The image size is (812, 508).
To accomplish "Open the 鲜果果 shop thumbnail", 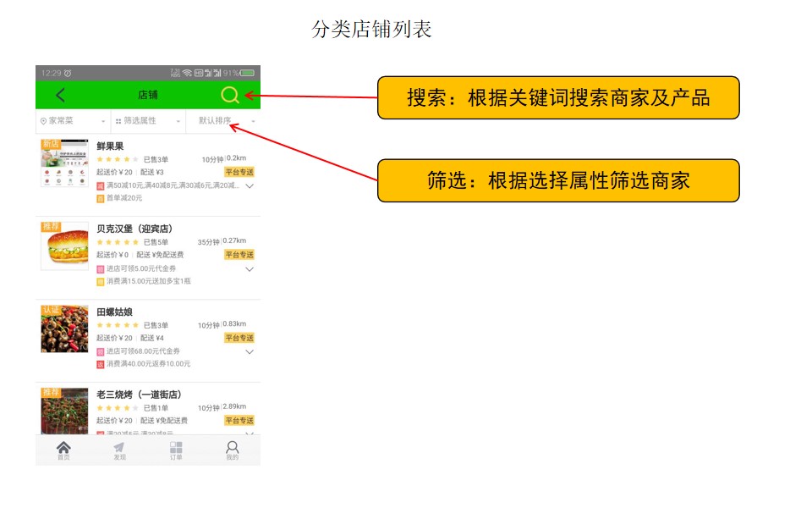I will coord(65,163).
